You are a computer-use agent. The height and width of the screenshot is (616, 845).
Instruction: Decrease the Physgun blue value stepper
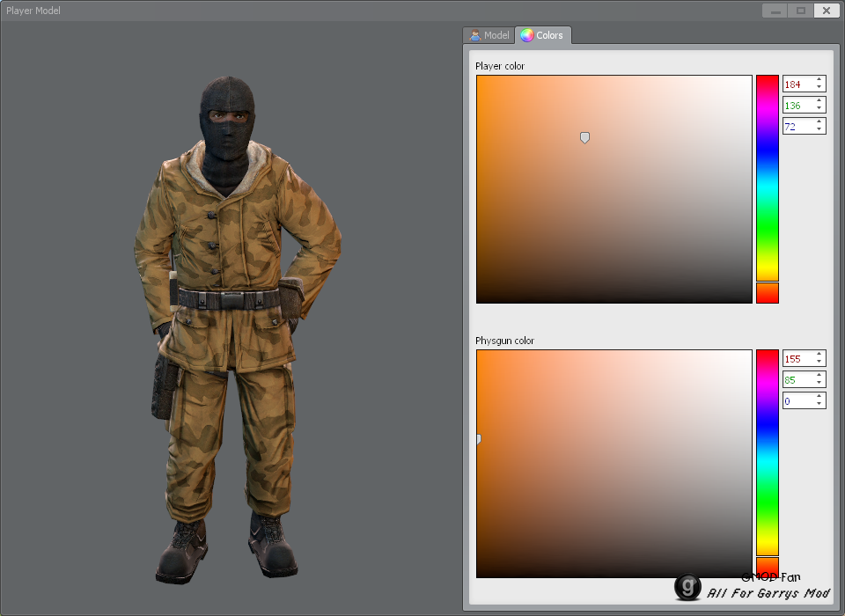point(819,404)
